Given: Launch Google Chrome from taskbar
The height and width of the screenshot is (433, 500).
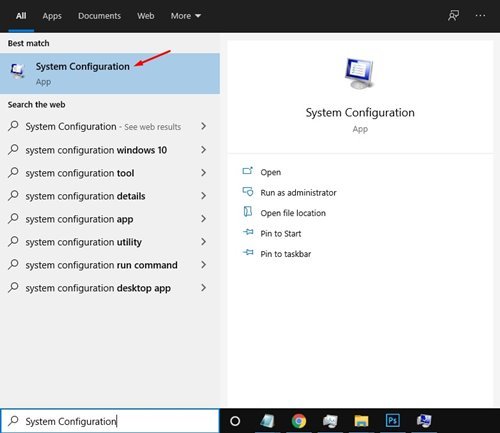Looking at the screenshot, I should tap(299, 421).
